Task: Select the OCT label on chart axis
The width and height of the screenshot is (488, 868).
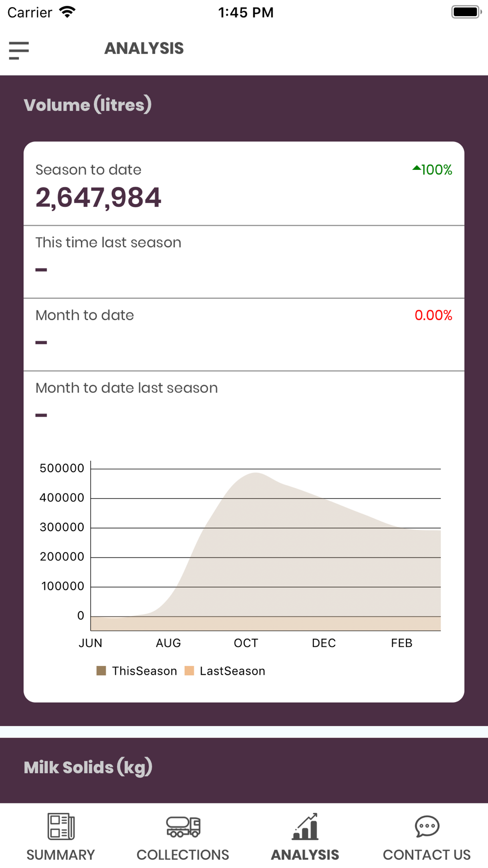Action: click(246, 643)
